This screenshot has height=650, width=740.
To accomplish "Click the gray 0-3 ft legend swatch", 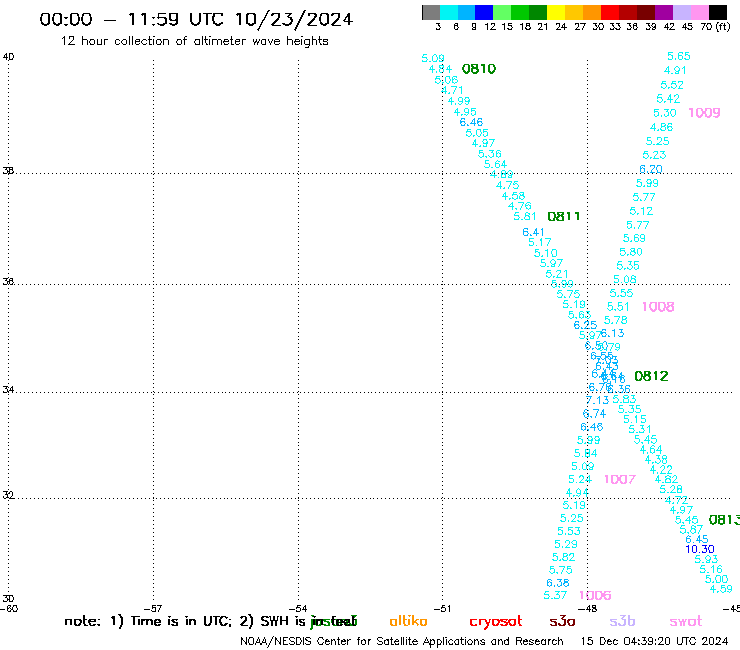I will pyautogui.click(x=431, y=12).
